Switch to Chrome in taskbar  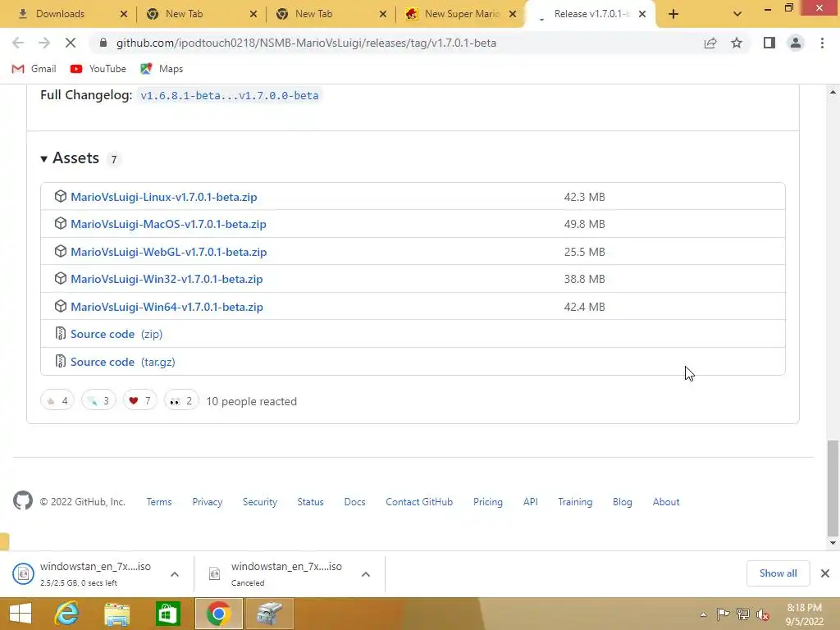(218, 614)
